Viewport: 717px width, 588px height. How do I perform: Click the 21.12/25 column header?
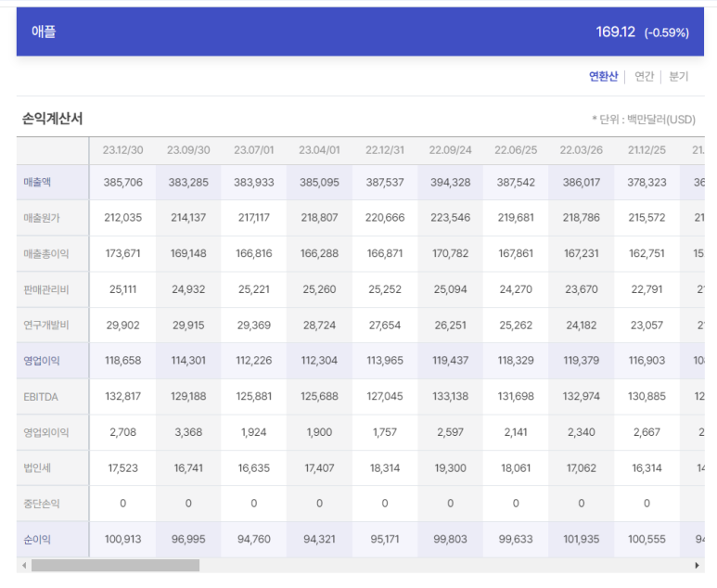[647, 150]
